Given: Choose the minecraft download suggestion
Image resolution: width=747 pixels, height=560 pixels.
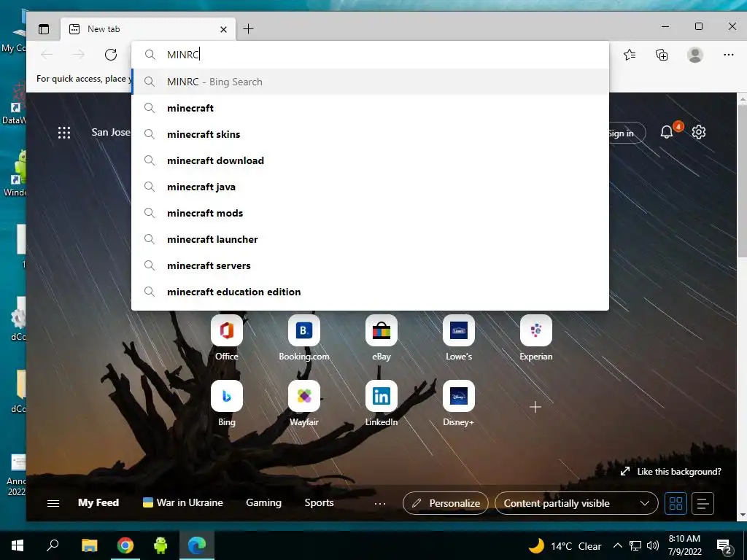Looking at the screenshot, I should pos(370,160).
